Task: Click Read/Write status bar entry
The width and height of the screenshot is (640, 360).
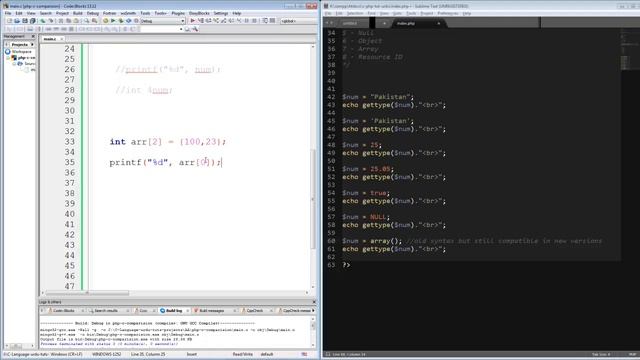Action: coord(242,354)
